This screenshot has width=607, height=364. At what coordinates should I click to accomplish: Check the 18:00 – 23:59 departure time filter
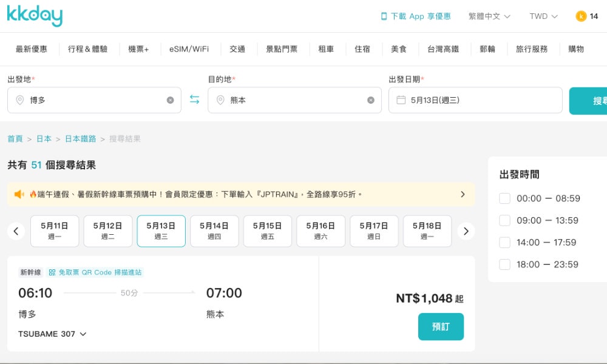point(505,265)
